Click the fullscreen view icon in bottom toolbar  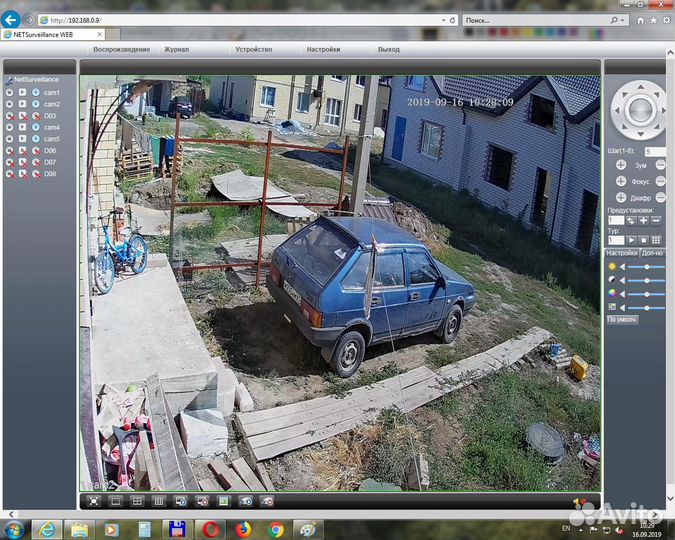[93, 500]
